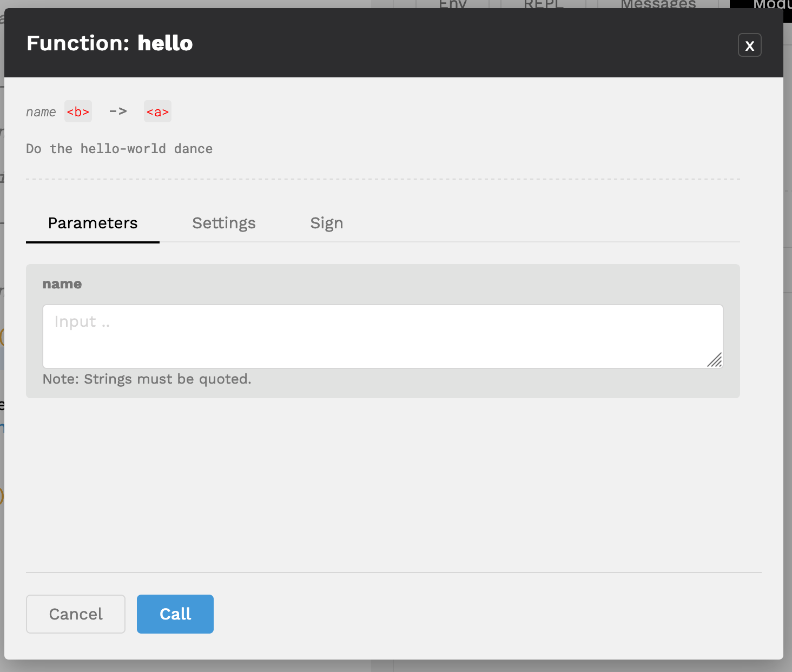Open the Module tab in background
792x672 pixels.
point(768,4)
